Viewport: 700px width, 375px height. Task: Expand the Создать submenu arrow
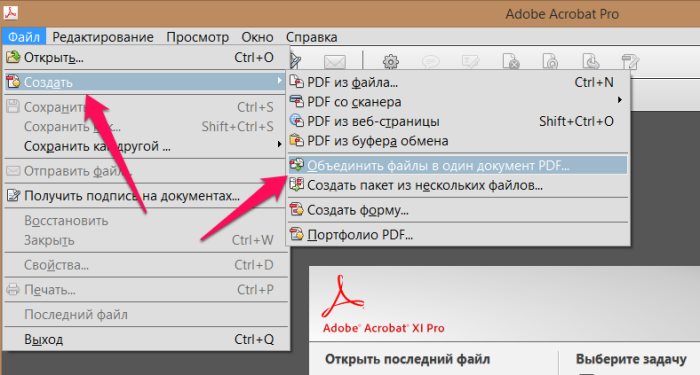pos(279,80)
